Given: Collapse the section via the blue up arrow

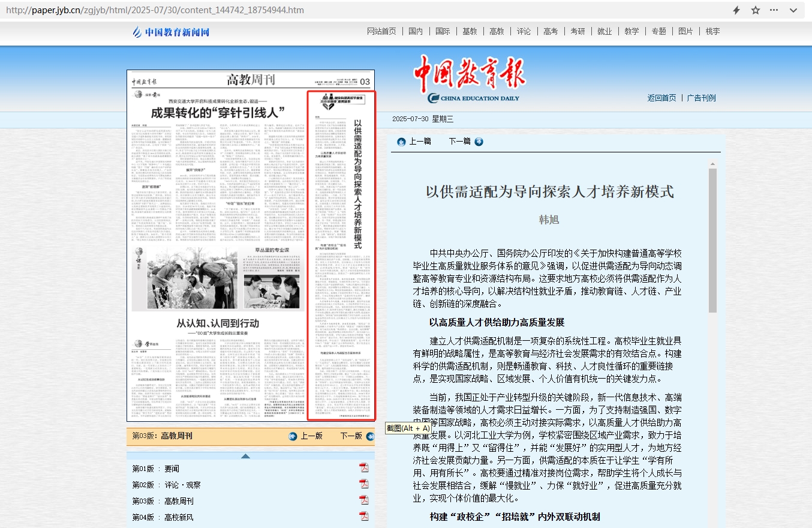Looking at the screenshot, I should click(x=246, y=455).
